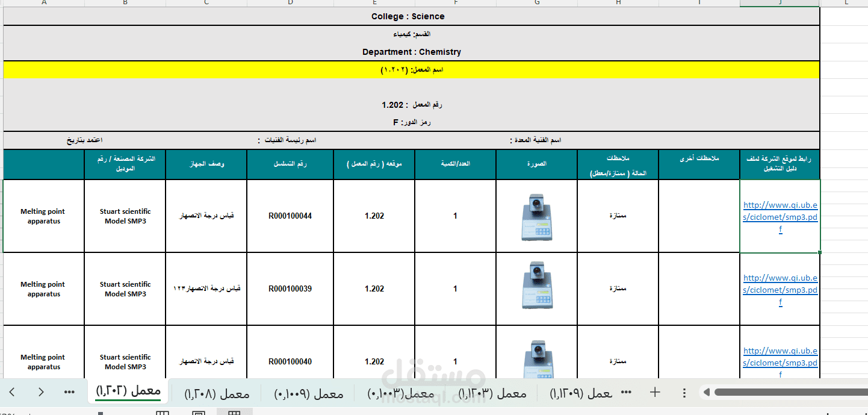Screen dimensions: 868x415
Task: Select serial number cell R000100039
Action: tap(290, 289)
